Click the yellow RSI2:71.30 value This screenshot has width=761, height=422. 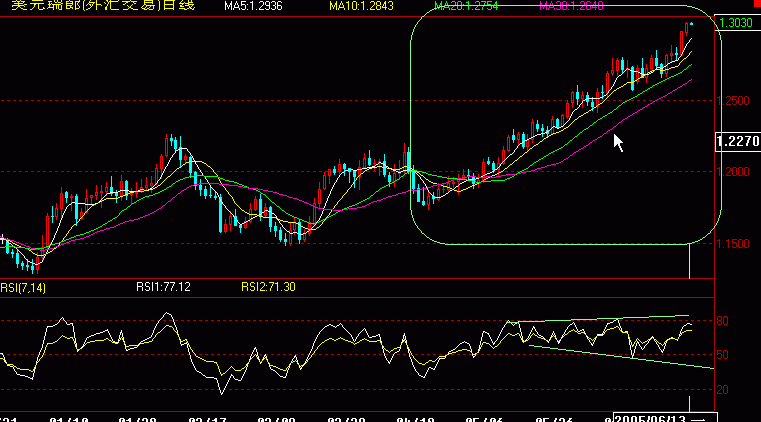pyautogui.click(x=268, y=287)
